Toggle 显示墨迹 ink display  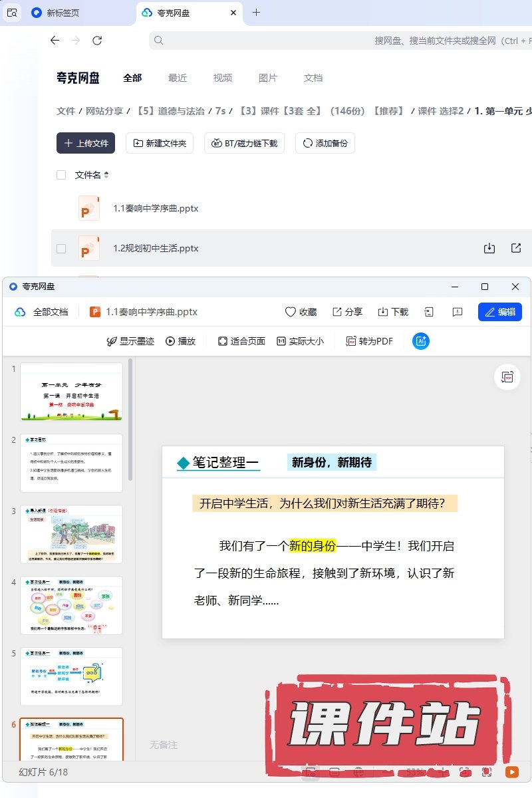pyautogui.click(x=130, y=341)
